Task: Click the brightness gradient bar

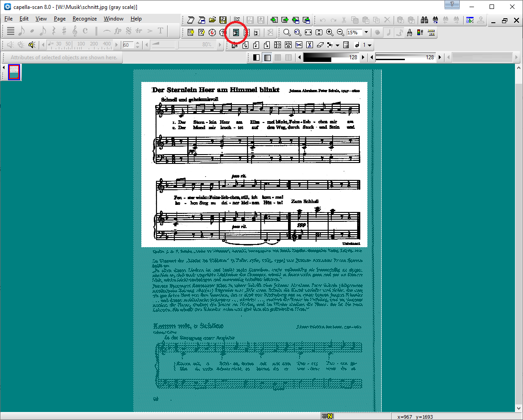Action: 330,57
